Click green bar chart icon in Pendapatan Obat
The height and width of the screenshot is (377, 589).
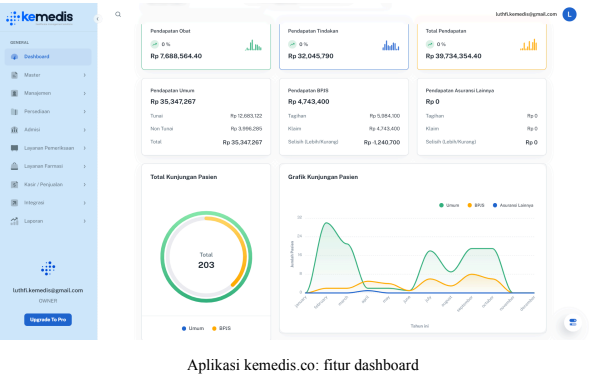coord(254,45)
